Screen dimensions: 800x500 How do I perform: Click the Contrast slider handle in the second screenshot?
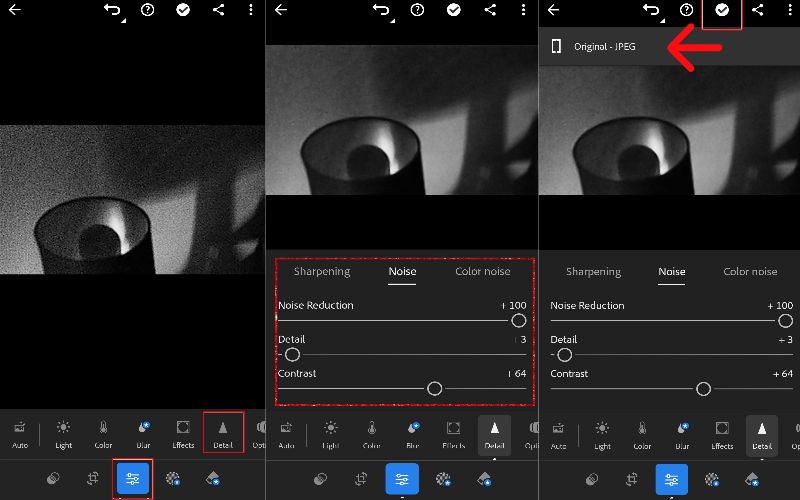click(434, 389)
